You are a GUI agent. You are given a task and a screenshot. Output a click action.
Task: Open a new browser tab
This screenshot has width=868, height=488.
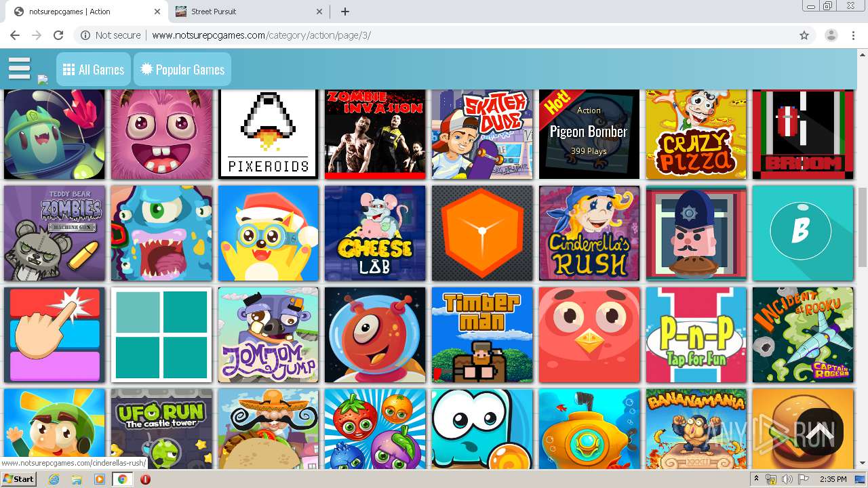(x=345, y=12)
